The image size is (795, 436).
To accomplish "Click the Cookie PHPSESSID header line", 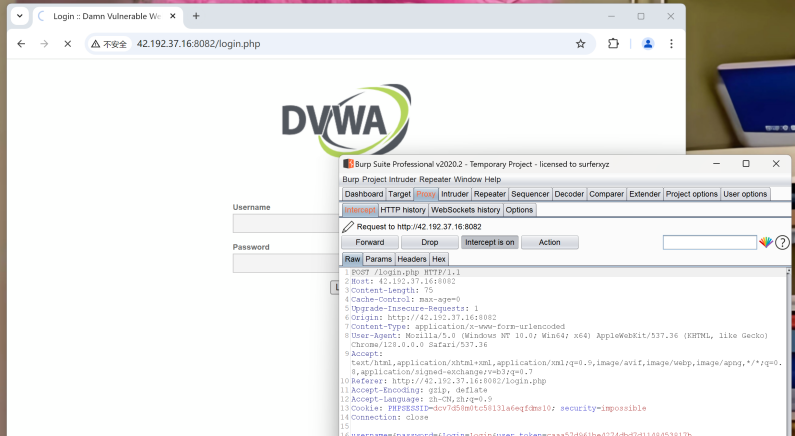I will (498, 409).
